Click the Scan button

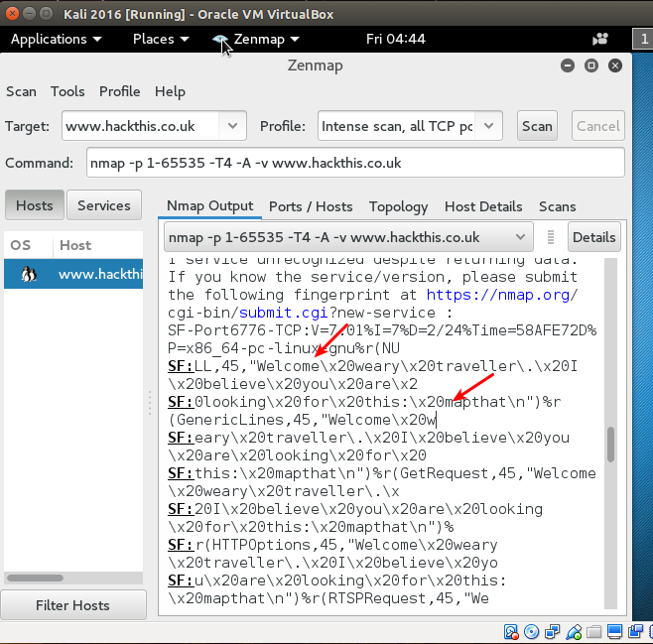point(537,126)
